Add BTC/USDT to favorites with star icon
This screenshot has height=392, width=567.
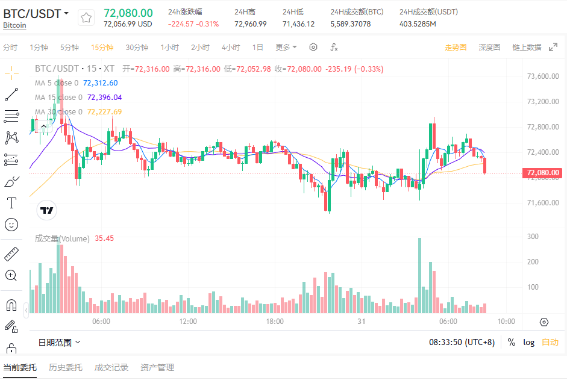(x=86, y=18)
